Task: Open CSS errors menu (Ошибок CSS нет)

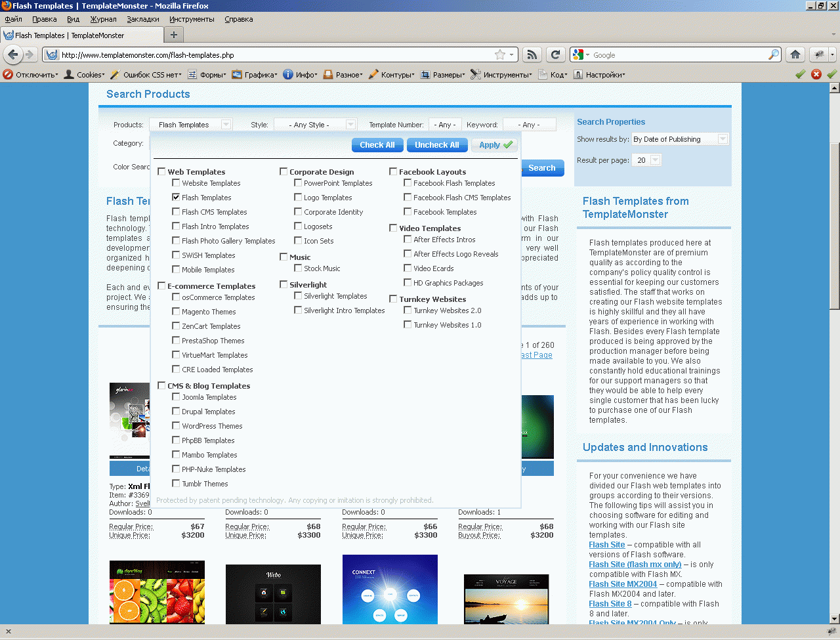Action: coord(146,75)
